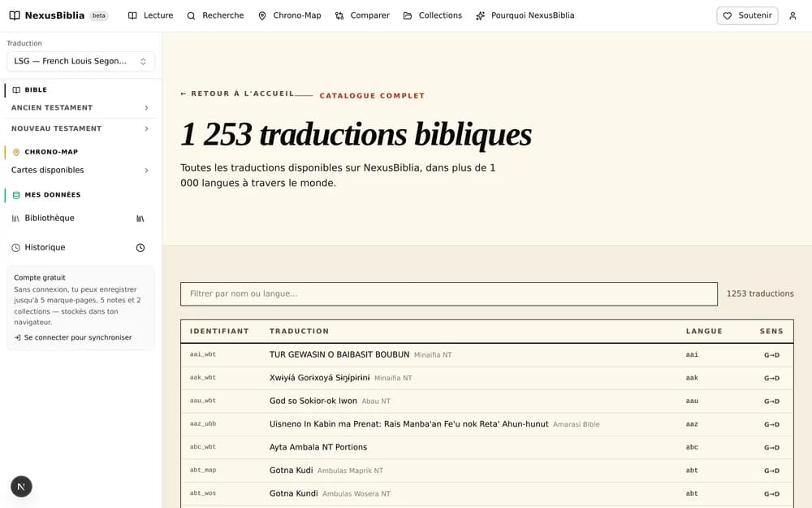Click the Chrono-Map pin icon in sidebar
The height and width of the screenshot is (508, 812).
point(16,152)
